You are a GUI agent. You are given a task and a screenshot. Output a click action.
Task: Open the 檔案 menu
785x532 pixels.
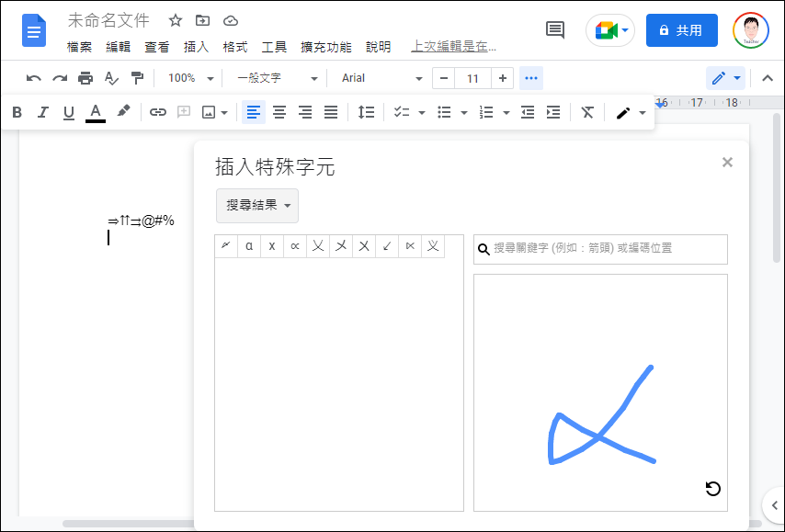click(x=79, y=47)
